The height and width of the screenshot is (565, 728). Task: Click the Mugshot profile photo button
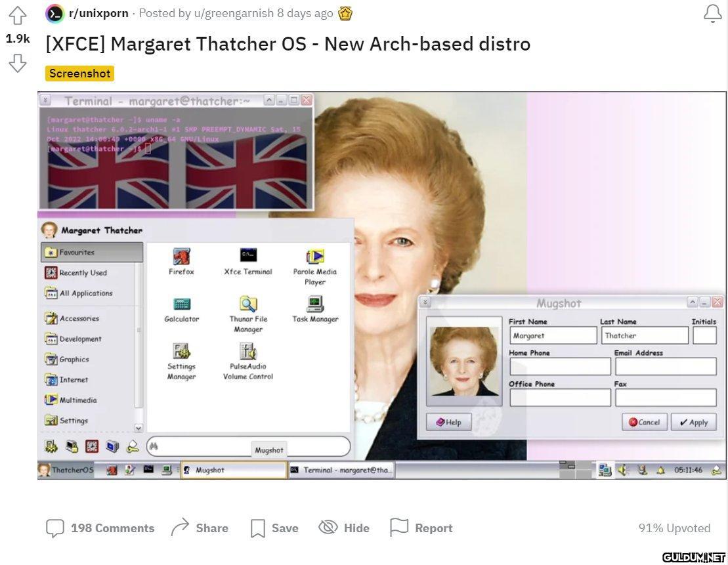(464, 361)
